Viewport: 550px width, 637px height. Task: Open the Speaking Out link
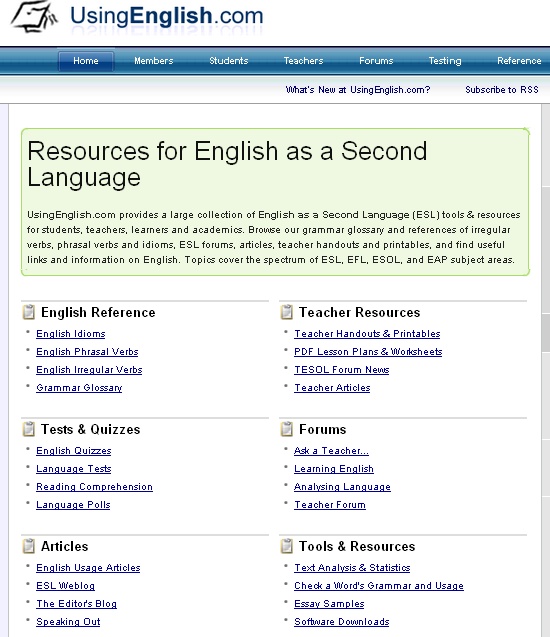(68, 622)
